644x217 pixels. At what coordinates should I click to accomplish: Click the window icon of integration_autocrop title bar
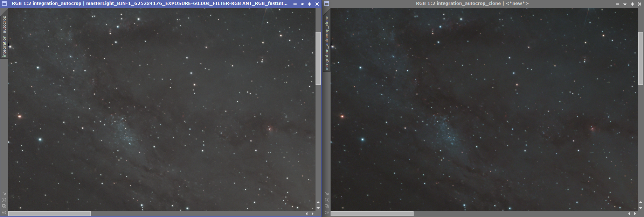[4, 4]
